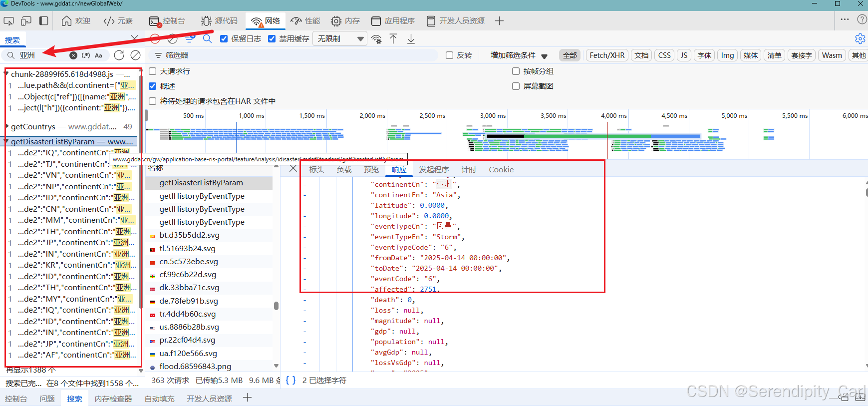This screenshot has width=868, height=406.
Task: Click the clear search results circle icon
Action: pos(135,55)
